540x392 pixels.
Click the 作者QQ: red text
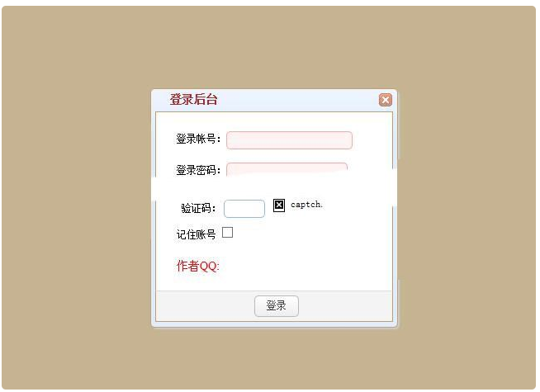point(197,266)
